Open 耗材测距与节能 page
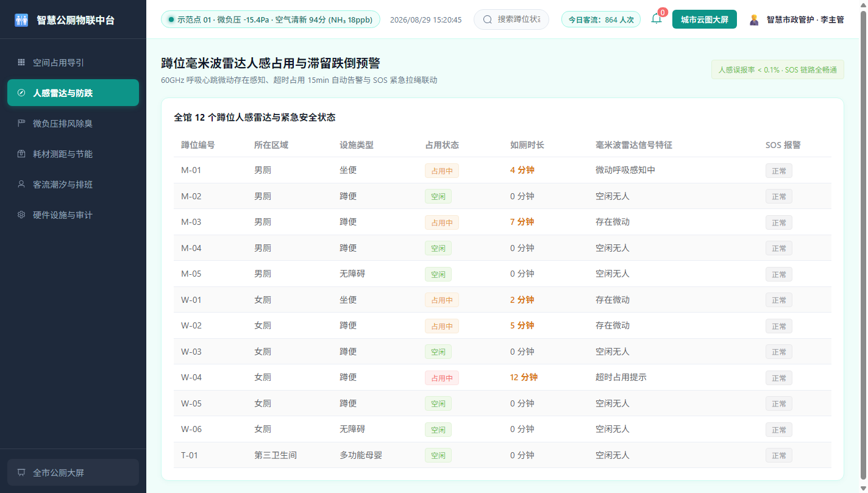 pos(73,154)
